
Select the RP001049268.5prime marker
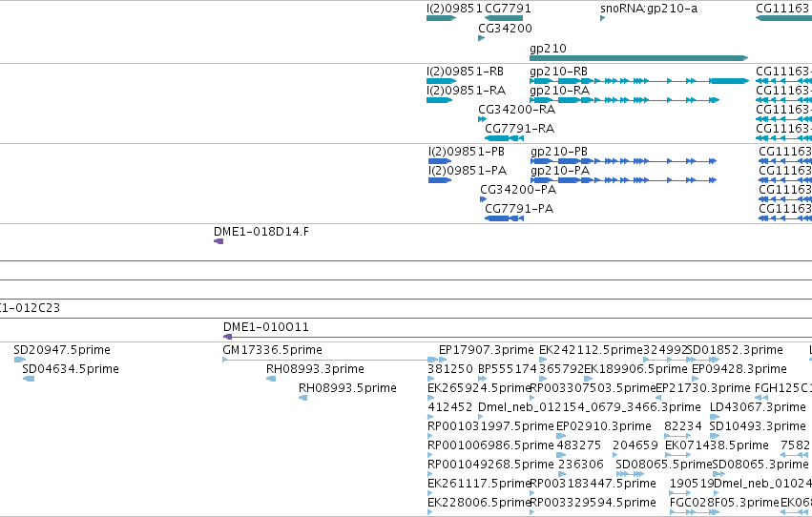(430, 475)
